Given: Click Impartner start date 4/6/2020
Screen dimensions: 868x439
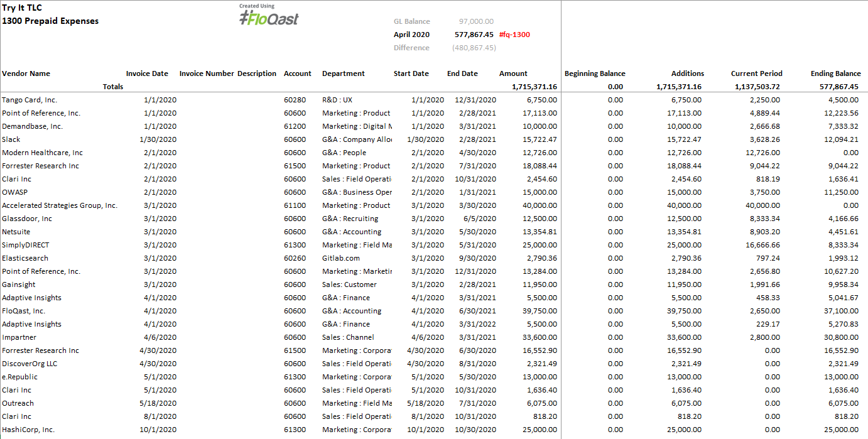Looking at the screenshot, I should 428,337.
